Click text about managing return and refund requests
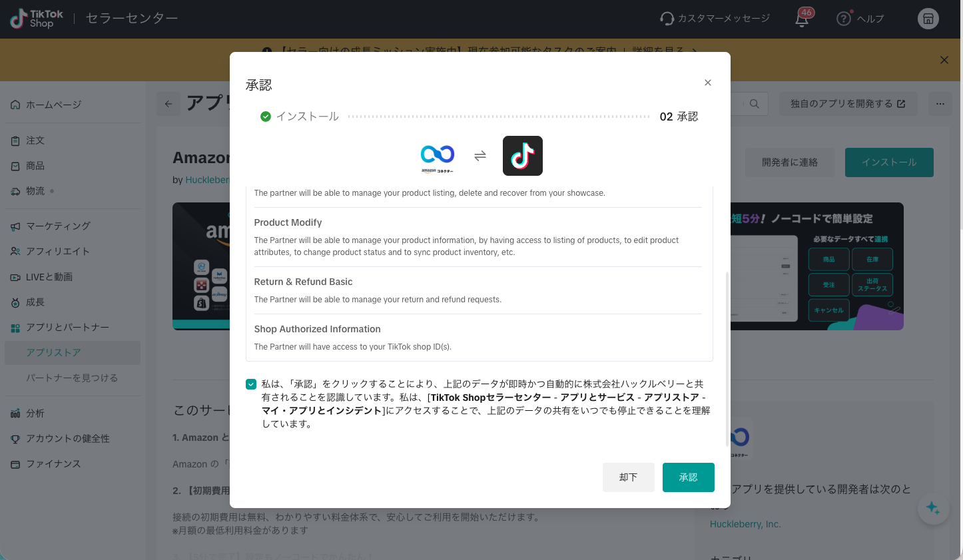The width and height of the screenshot is (963, 560). pos(378,300)
